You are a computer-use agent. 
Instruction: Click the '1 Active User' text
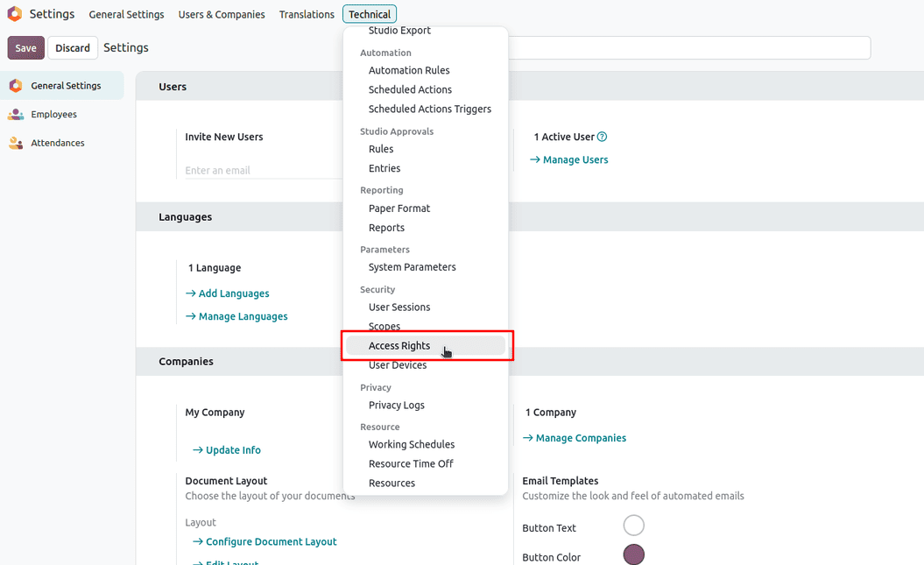tap(564, 137)
